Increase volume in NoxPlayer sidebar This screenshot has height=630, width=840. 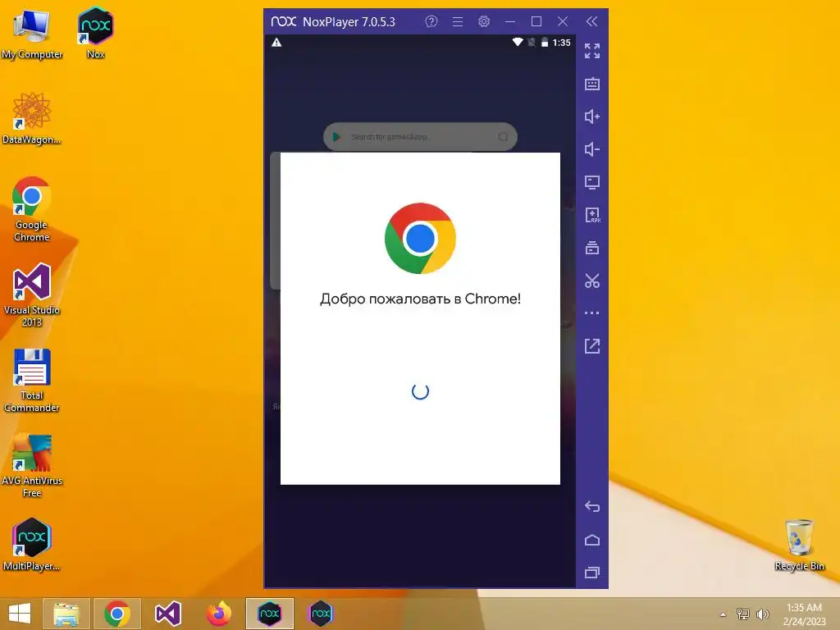[x=592, y=116]
